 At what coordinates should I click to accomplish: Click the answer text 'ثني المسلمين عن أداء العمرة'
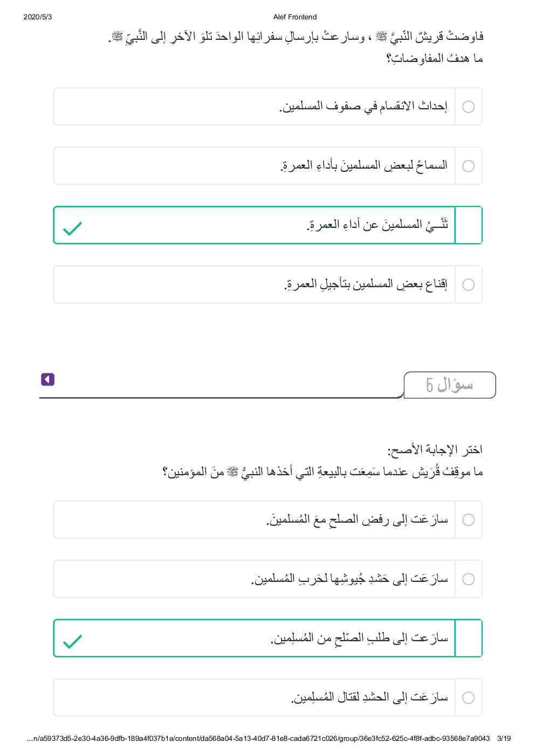tap(378, 225)
